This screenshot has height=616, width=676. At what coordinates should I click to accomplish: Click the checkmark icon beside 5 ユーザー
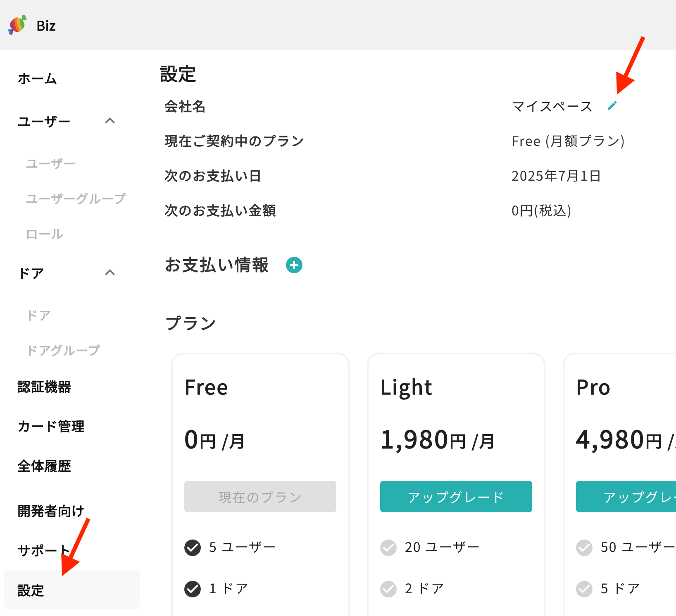pyautogui.click(x=193, y=547)
